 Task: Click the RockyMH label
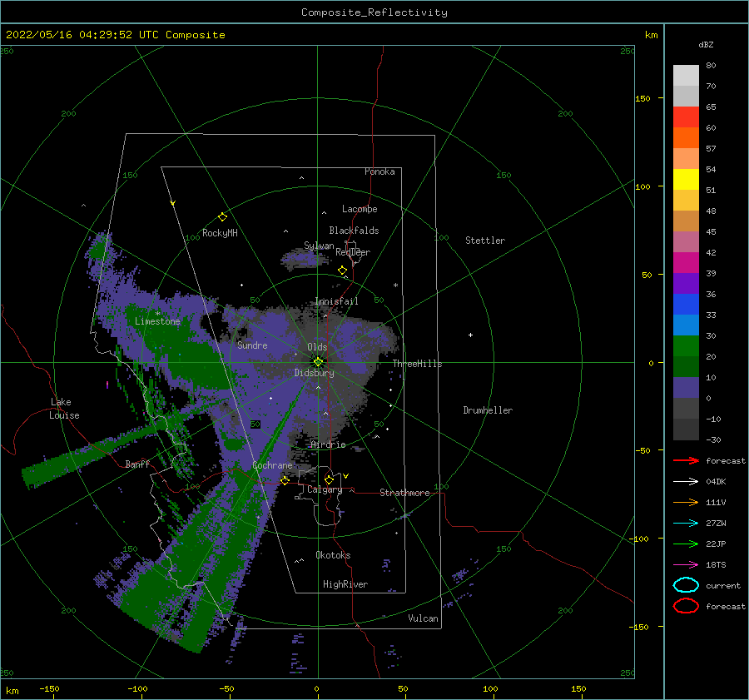tap(220, 233)
